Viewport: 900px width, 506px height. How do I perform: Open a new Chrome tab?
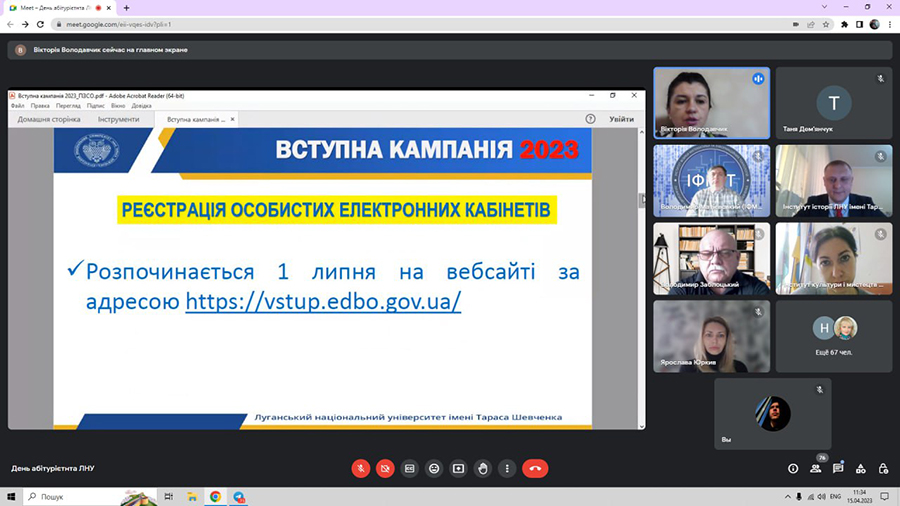click(126, 8)
